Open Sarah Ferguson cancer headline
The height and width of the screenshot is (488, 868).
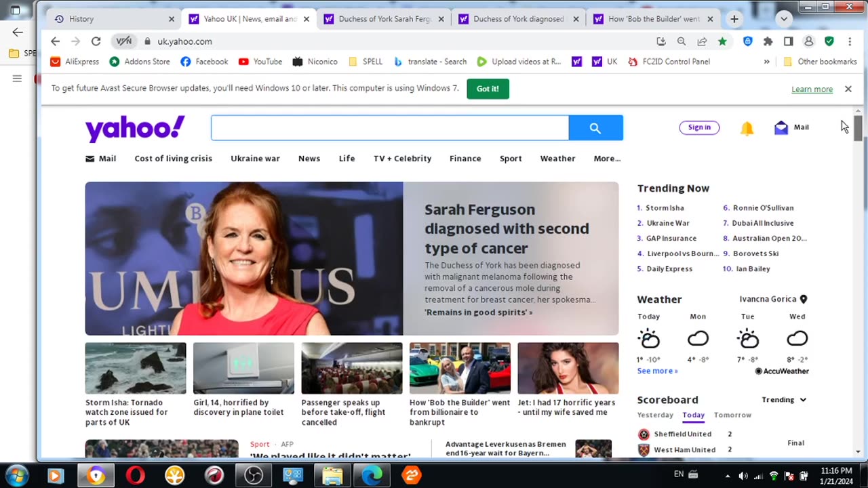pyautogui.click(x=507, y=228)
